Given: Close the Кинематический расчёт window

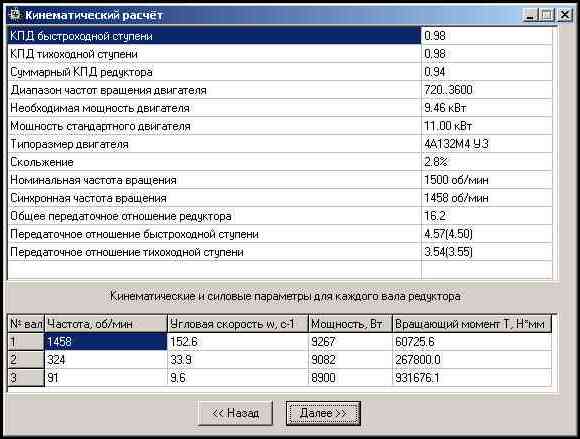Looking at the screenshot, I should coord(565,15).
